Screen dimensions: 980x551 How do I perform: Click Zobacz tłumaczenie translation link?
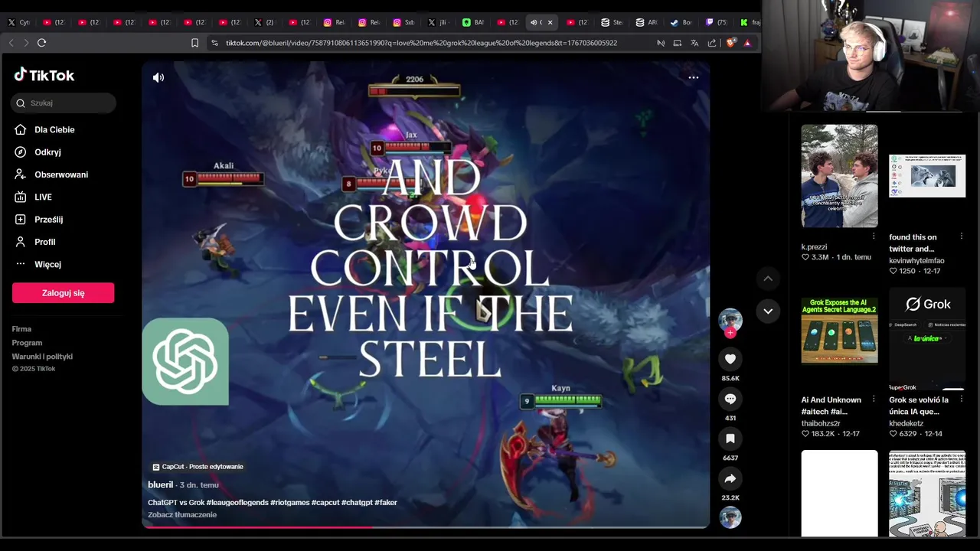(x=182, y=515)
